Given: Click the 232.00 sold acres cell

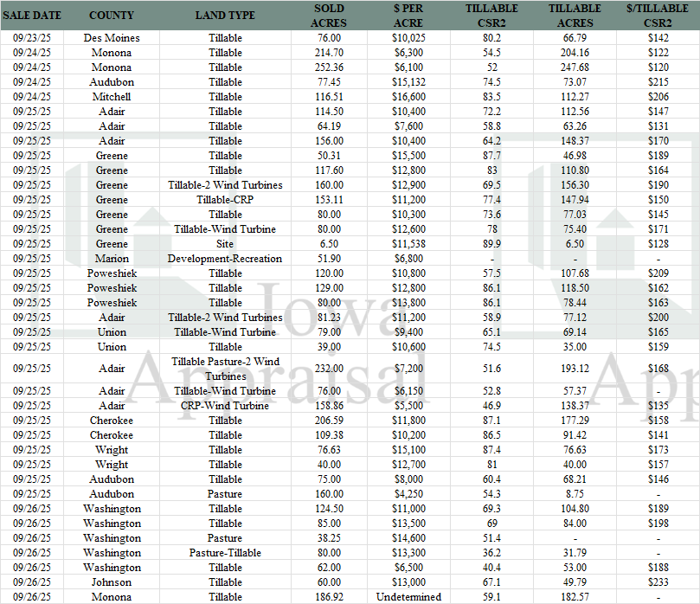Looking at the screenshot, I should 329,369.
